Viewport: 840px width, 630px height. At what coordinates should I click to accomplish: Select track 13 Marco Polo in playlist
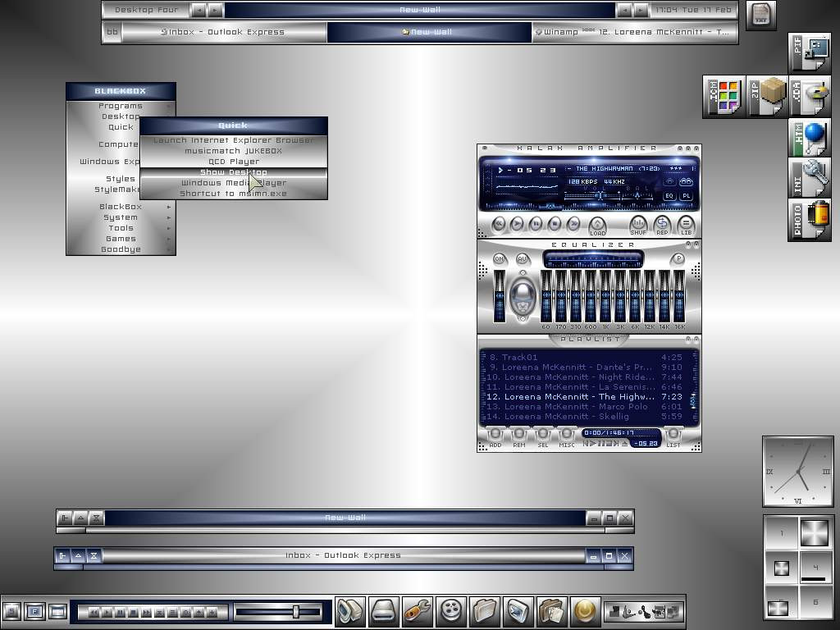tap(585, 407)
